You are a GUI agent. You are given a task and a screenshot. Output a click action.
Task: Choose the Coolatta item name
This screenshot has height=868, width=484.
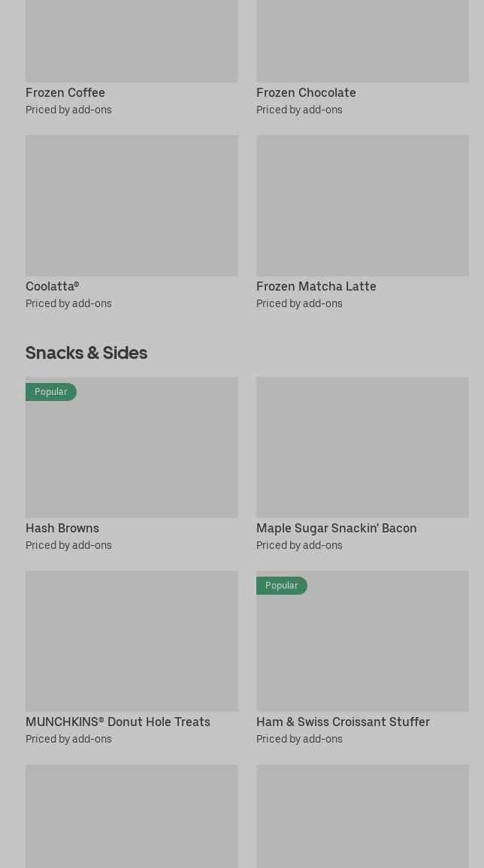point(52,287)
